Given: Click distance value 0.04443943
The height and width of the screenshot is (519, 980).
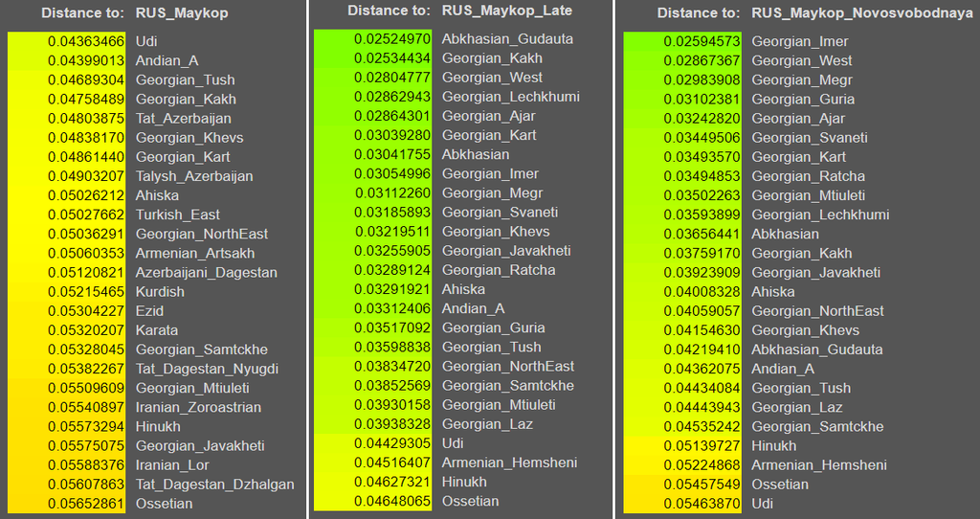Looking at the screenshot, I should (x=702, y=408).
